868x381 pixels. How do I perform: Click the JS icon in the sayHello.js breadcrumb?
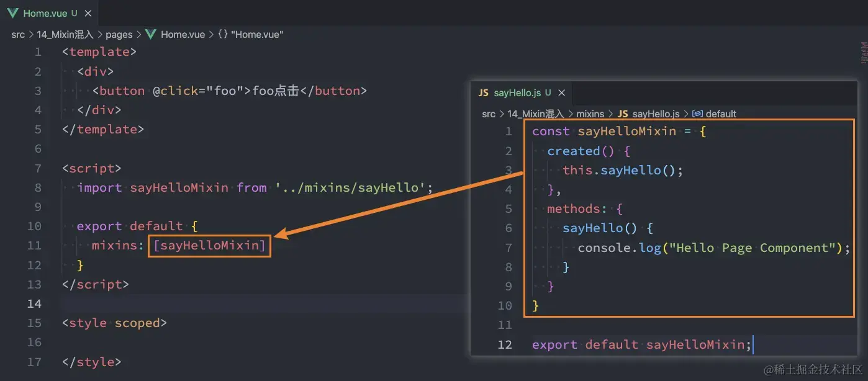623,114
